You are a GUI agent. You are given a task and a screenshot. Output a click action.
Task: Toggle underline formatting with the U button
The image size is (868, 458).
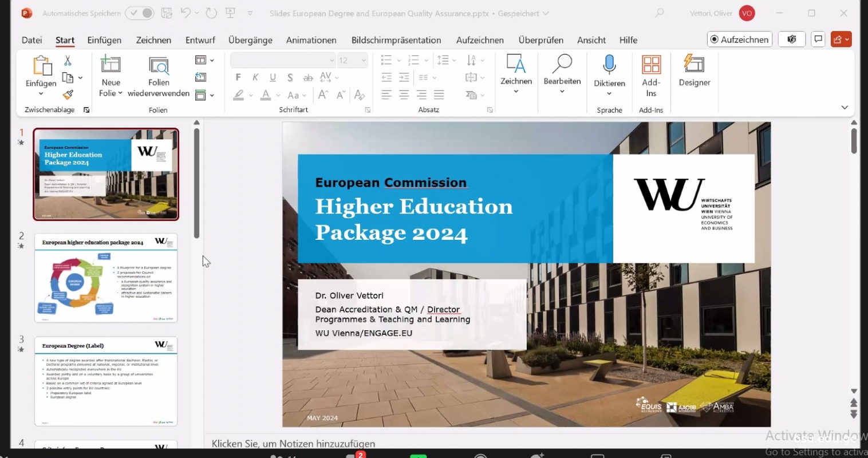coord(273,77)
